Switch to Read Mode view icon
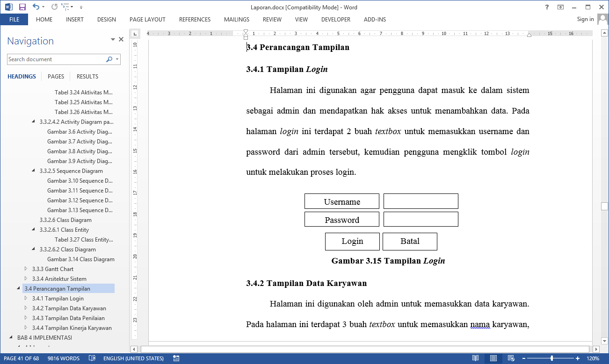 pyautogui.click(x=475, y=358)
